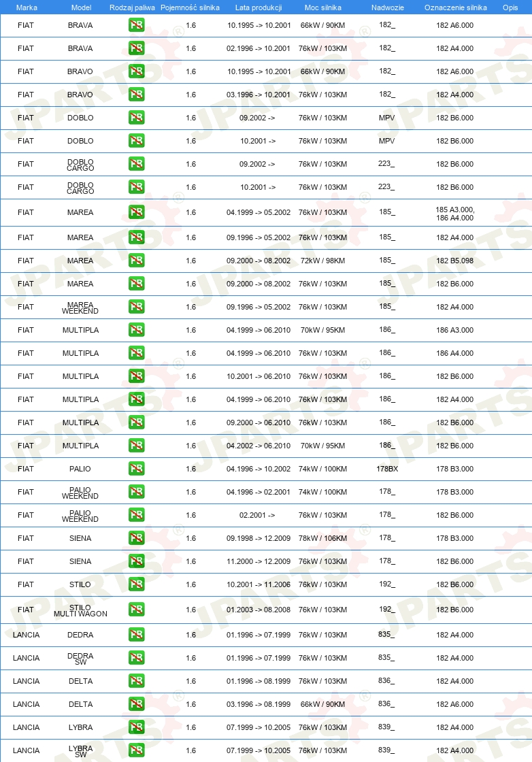
Task: Click body code 178BX cell
Action: pos(387,469)
